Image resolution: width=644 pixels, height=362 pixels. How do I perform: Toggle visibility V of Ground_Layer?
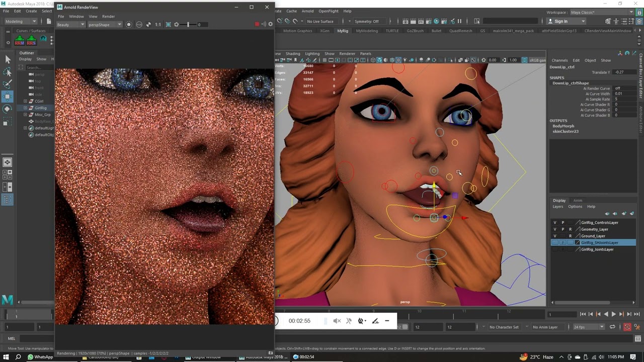pos(555,236)
